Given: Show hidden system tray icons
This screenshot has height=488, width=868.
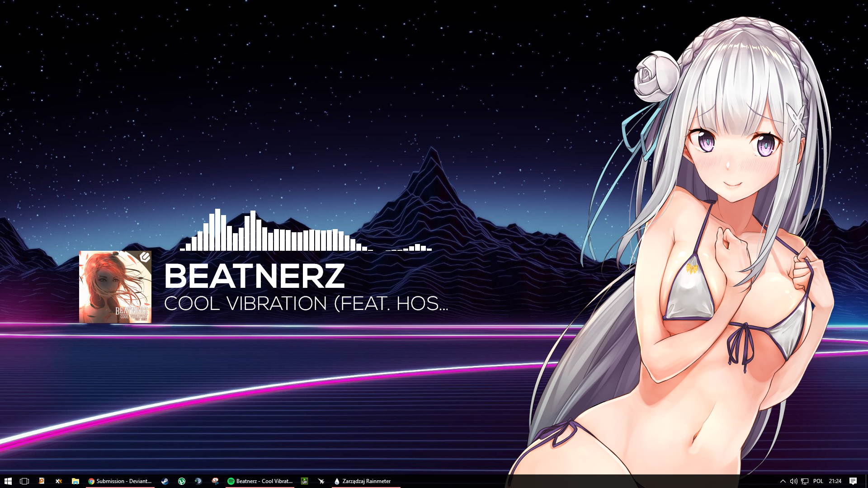Looking at the screenshot, I should click(783, 481).
